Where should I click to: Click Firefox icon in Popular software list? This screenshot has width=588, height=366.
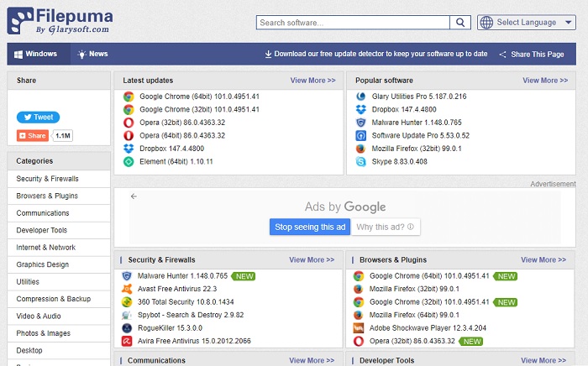tap(360, 149)
